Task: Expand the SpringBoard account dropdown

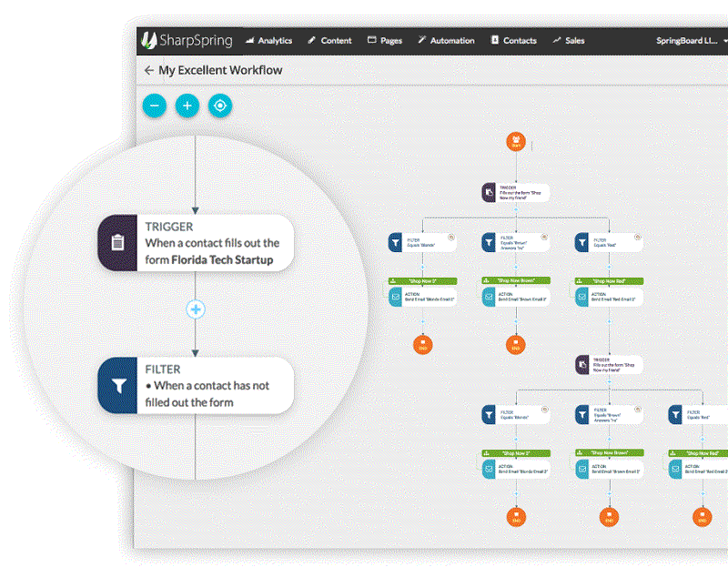Action: (690, 41)
